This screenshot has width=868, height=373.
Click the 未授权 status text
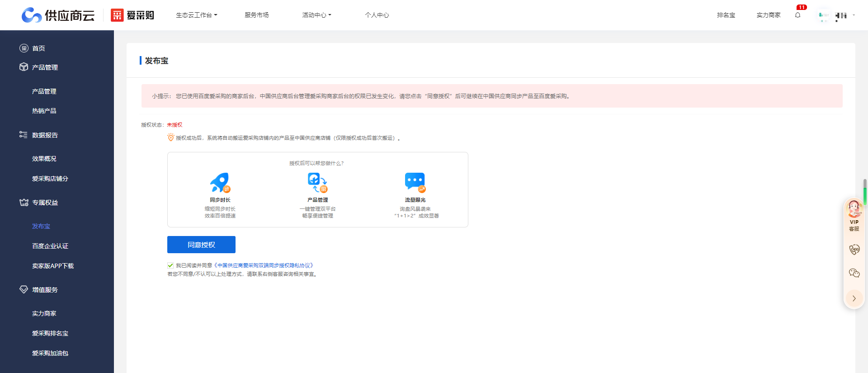click(x=175, y=125)
